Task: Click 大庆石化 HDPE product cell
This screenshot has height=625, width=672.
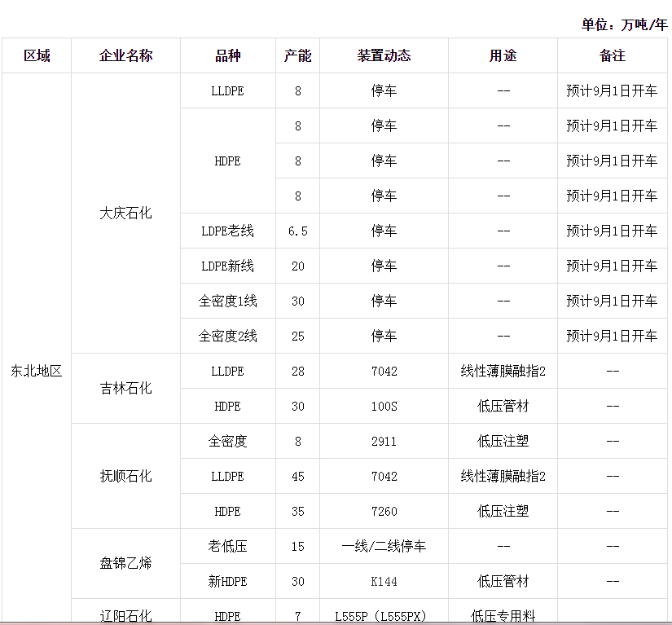Action: coord(227,161)
